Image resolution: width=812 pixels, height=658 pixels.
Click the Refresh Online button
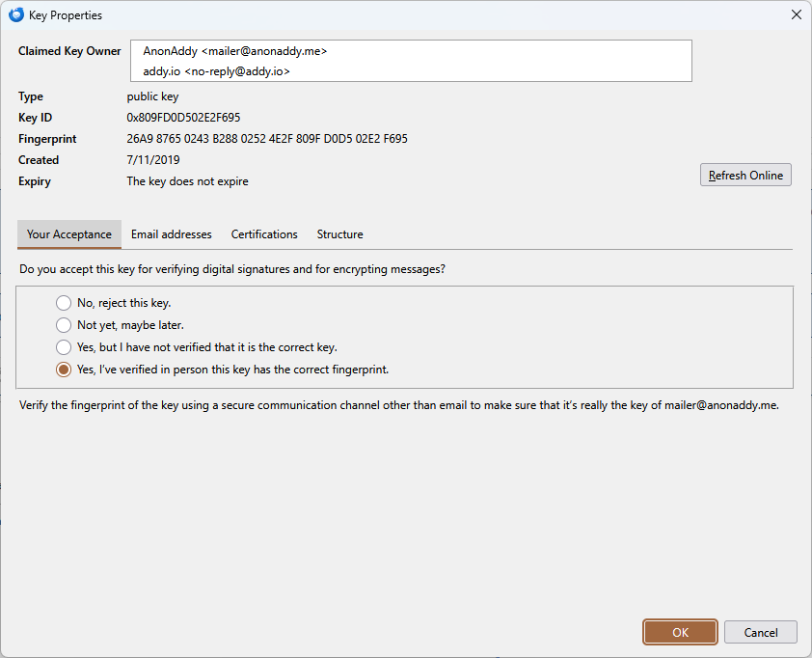point(745,176)
